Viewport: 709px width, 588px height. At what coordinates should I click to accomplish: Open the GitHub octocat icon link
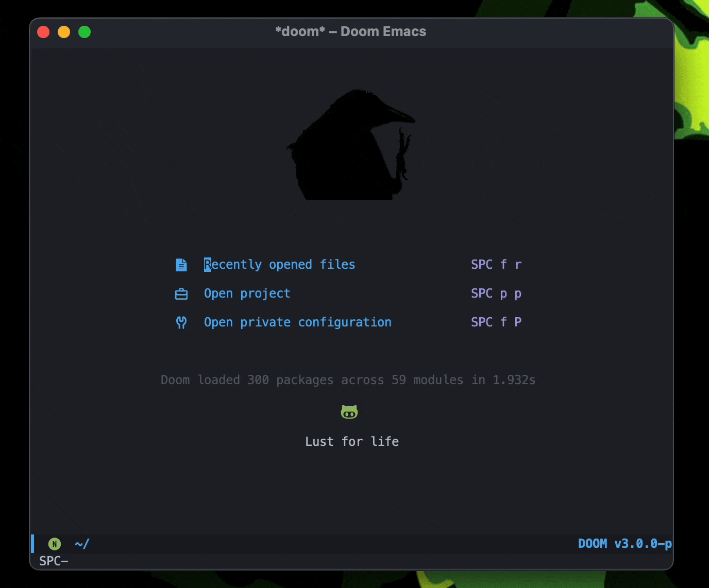[x=349, y=412]
